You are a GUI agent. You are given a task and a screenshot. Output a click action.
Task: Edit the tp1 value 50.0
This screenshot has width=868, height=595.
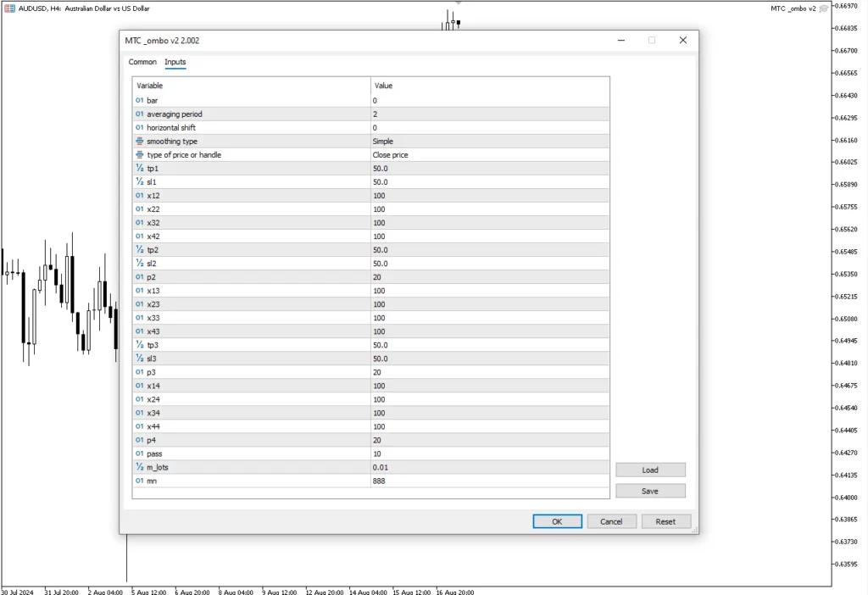(x=490, y=169)
